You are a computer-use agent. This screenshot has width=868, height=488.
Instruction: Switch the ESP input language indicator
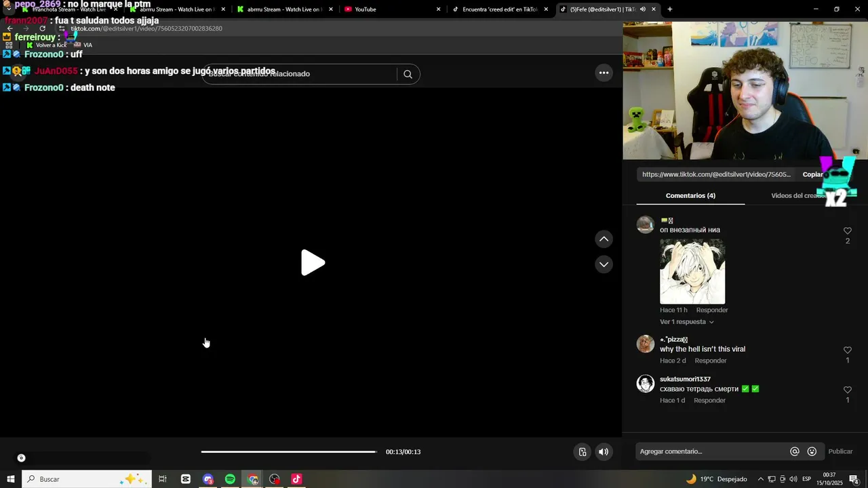coord(806,479)
